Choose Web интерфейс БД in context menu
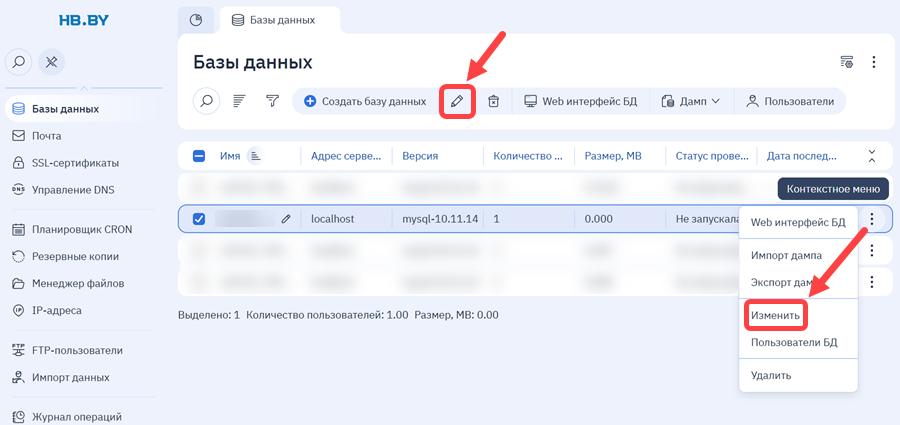 coord(798,222)
